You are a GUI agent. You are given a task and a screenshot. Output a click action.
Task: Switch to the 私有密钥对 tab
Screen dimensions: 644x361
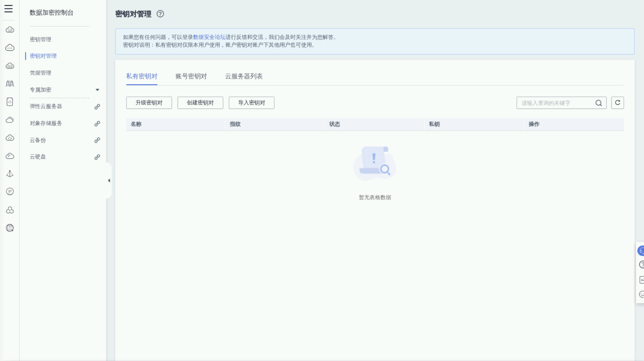(x=142, y=76)
